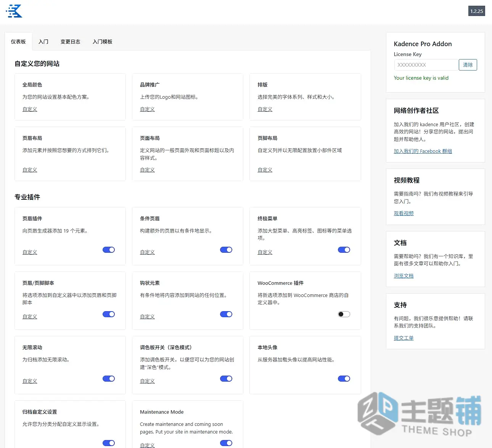The image size is (492, 448).
Task: Click the 清除 button
Action: 468,65
